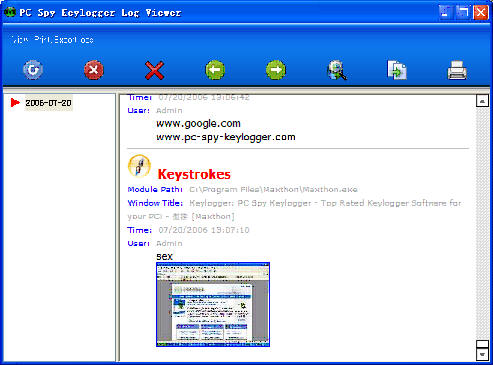
Task: Click the Keystrokes section keyboard icon
Action: coord(139,166)
